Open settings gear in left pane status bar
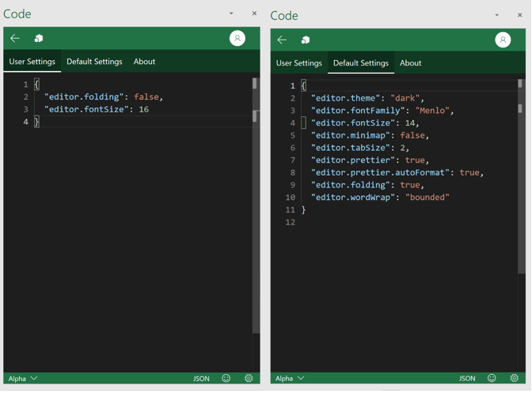 click(x=249, y=378)
